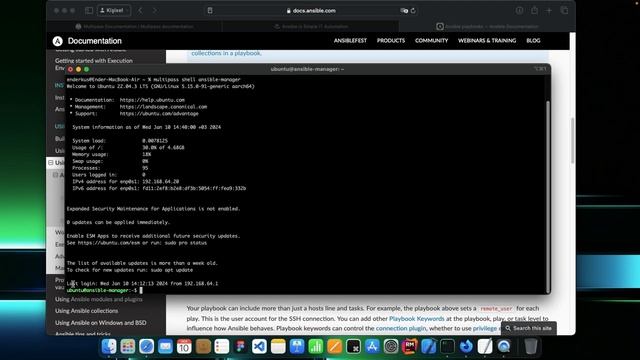Open the Notes app in the dock

tap(278, 347)
